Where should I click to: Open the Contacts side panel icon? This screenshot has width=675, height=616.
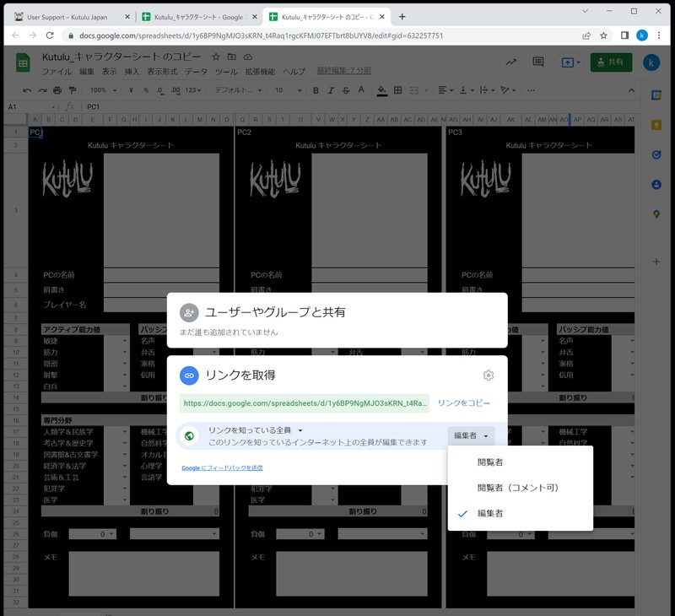pyautogui.click(x=656, y=185)
